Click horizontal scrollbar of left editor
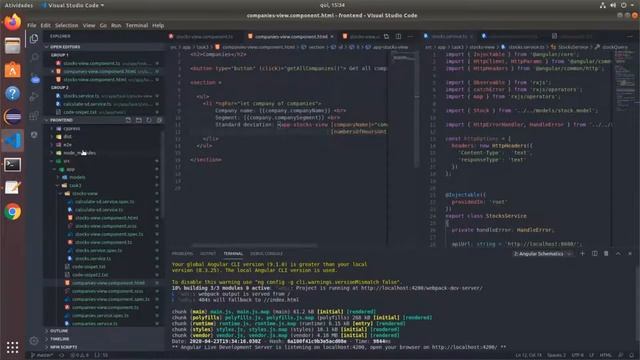Image resolution: width=640 pixels, height=360 pixels. click(x=254, y=245)
